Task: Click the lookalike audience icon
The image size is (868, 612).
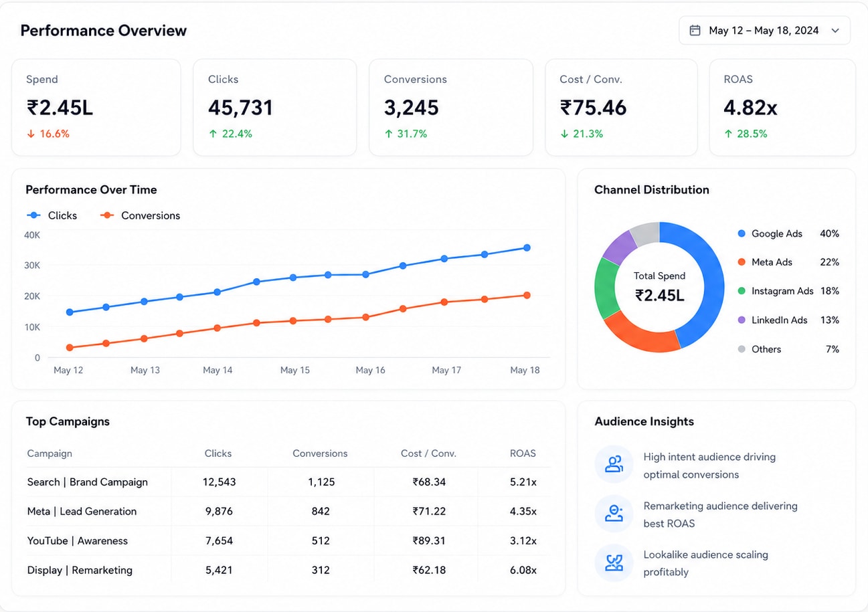Action: [614, 563]
